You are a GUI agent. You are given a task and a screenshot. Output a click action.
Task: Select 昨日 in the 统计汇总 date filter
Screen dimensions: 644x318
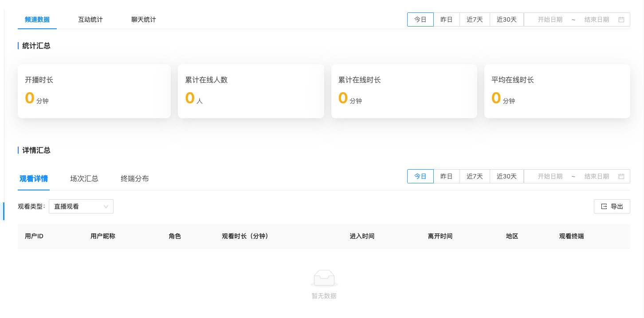click(446, 19)
